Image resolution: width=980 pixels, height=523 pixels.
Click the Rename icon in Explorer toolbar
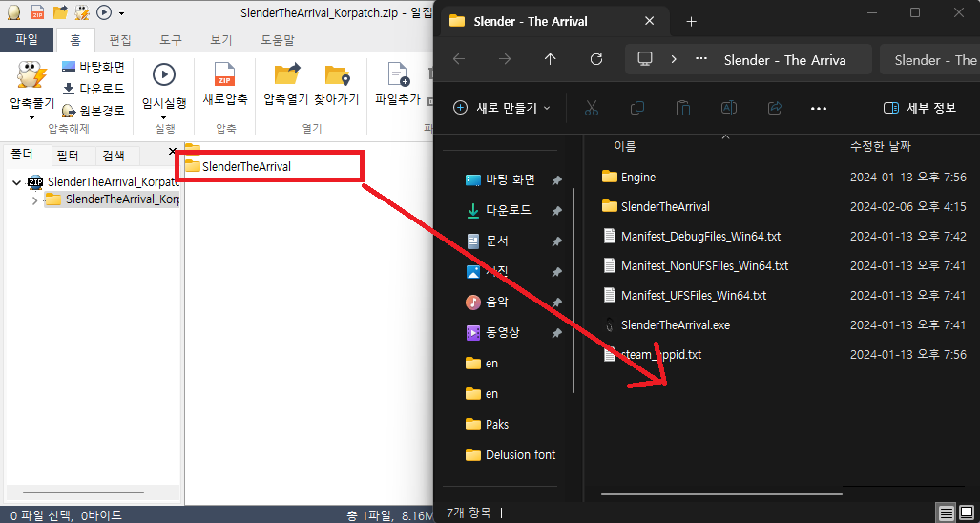point(729,108)
